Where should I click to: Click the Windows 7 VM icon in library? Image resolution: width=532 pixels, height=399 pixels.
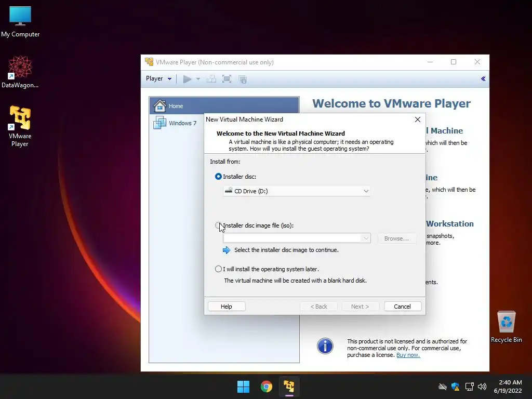[x=159, y=123]
